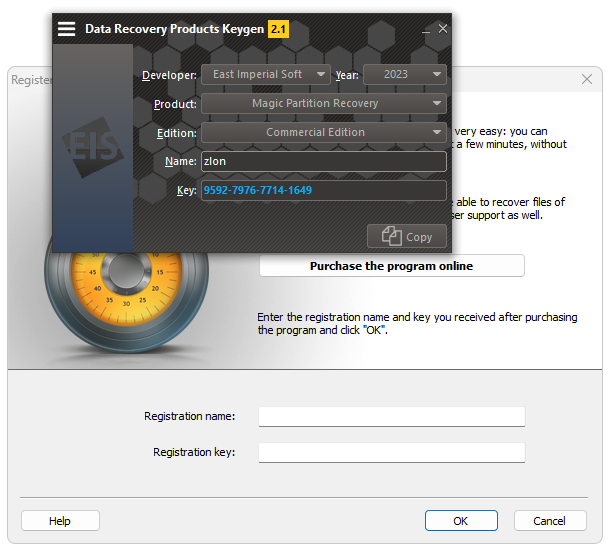This screenshot has width=608, height=551.
Task: Click the Data Recovery Products Keygen title
Action: (174, 29)
